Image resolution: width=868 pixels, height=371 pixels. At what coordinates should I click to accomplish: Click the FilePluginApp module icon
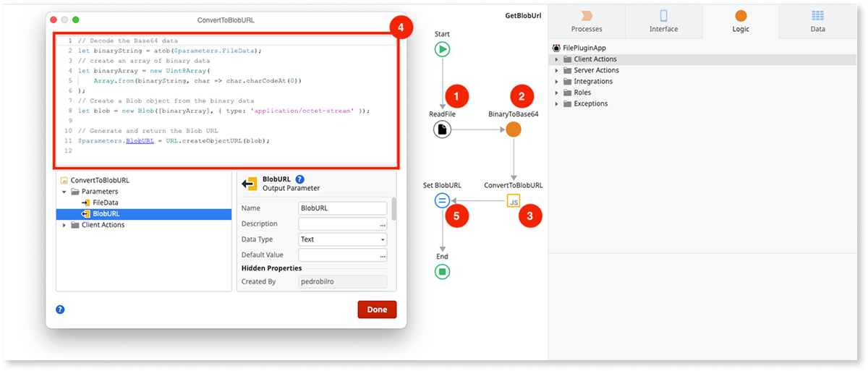(x=556, y=48)
